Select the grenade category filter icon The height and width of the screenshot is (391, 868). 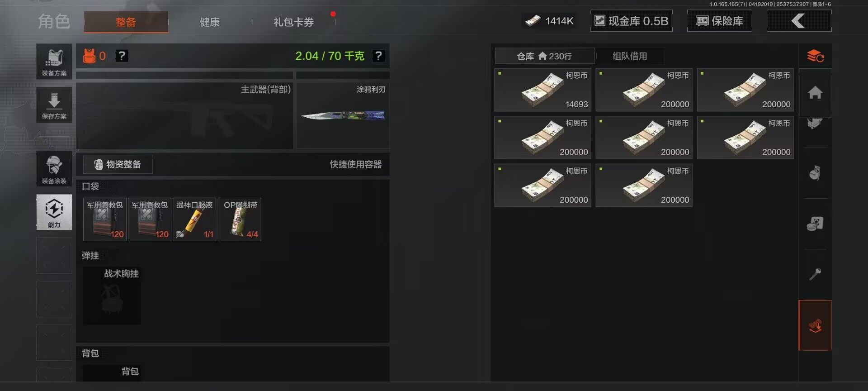click(x=815, y=173)
